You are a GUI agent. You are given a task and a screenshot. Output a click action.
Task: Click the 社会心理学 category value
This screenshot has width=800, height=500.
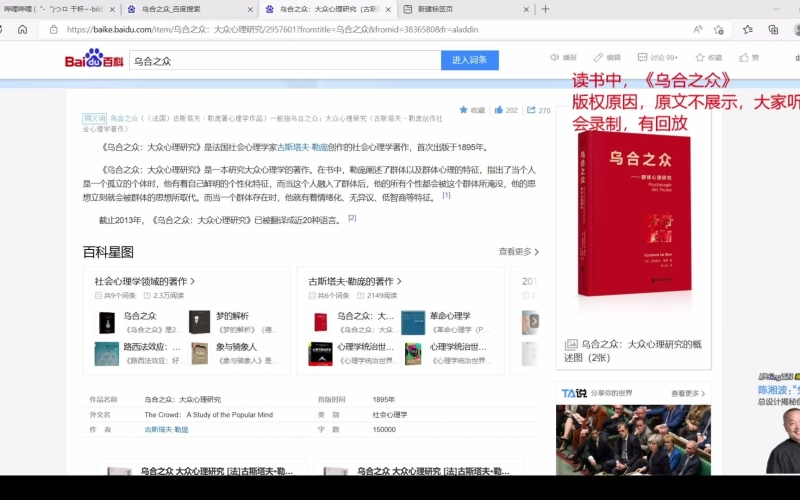click(x=390, y=415)
